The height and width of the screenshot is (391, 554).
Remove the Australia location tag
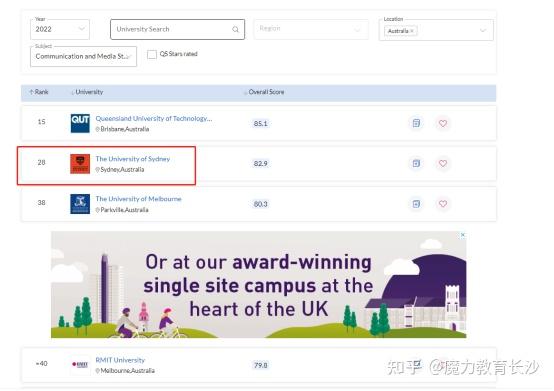[x=412, y=31]
